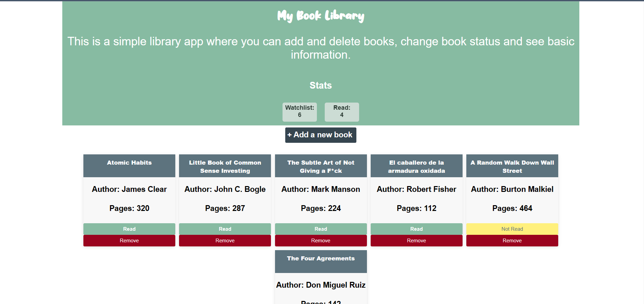Click the Add a new book button
This screenshot has width=644, height=304.
(321, 135)
